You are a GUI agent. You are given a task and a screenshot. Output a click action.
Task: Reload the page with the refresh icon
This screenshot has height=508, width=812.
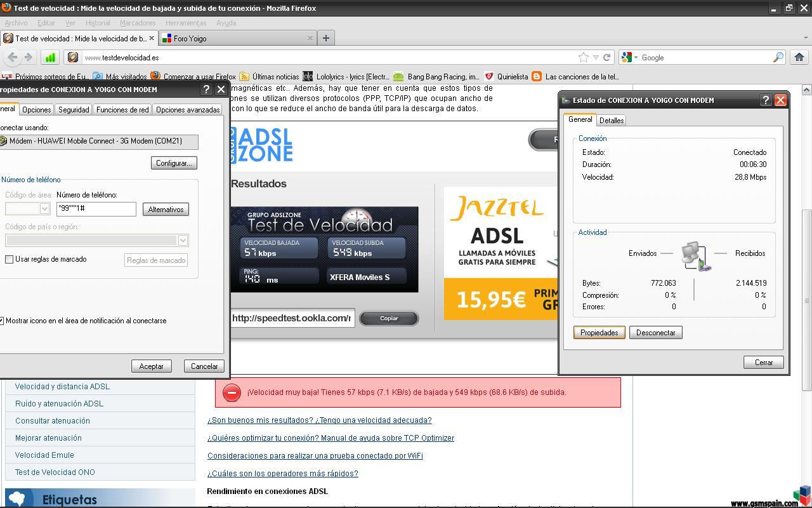tap(606, 57)
